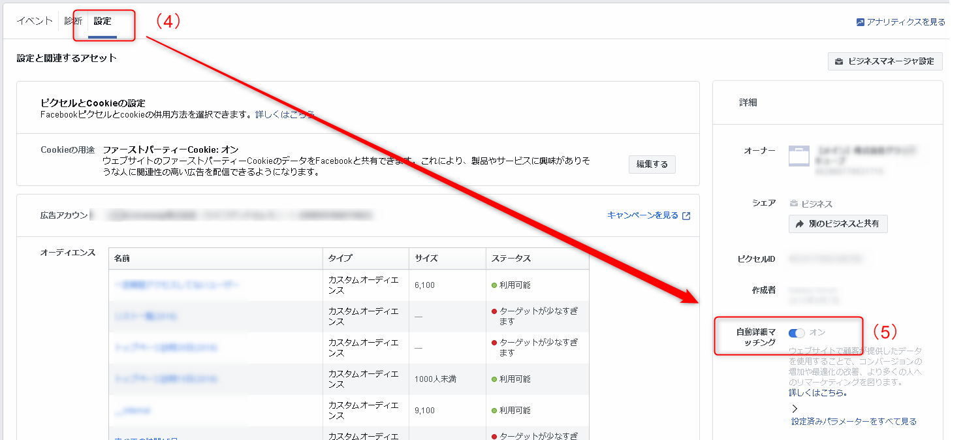Click the 編集する button for cookie settings
This screenshot has height=440, width=980.
tap(652, 165)
